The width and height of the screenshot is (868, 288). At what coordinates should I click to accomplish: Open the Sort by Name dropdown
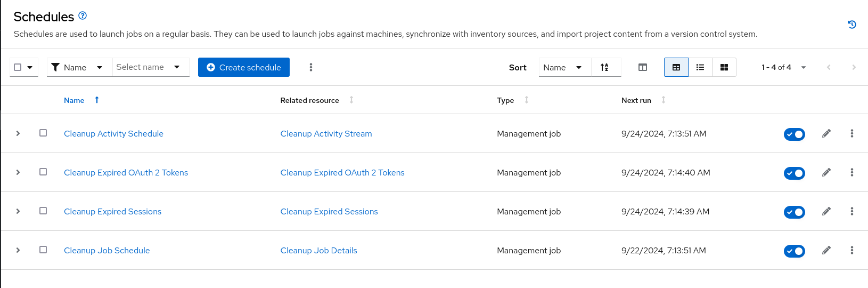tap(563, 67)
